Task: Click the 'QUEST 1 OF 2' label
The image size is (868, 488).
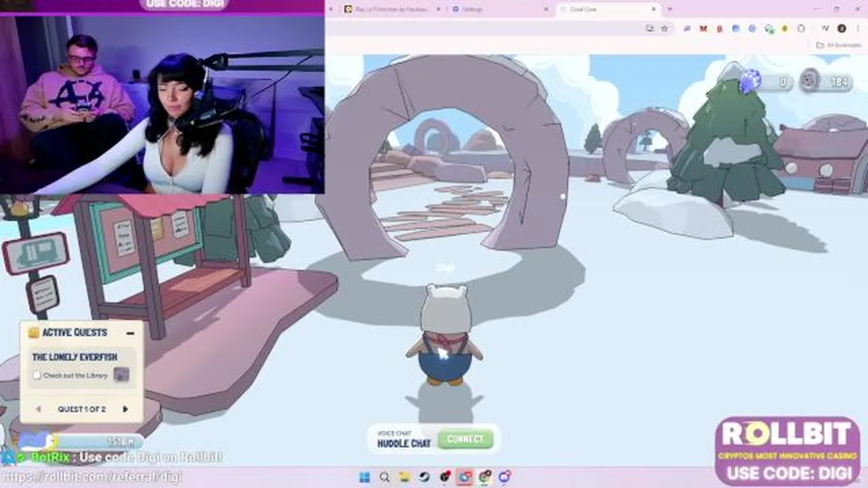Action: pos(81,409)
